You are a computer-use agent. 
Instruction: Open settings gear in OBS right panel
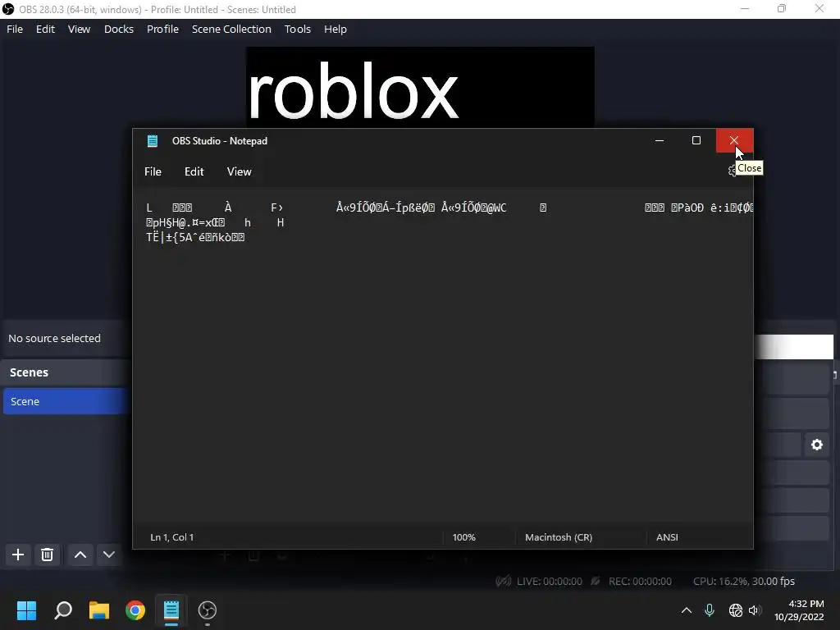pos(816,445)
